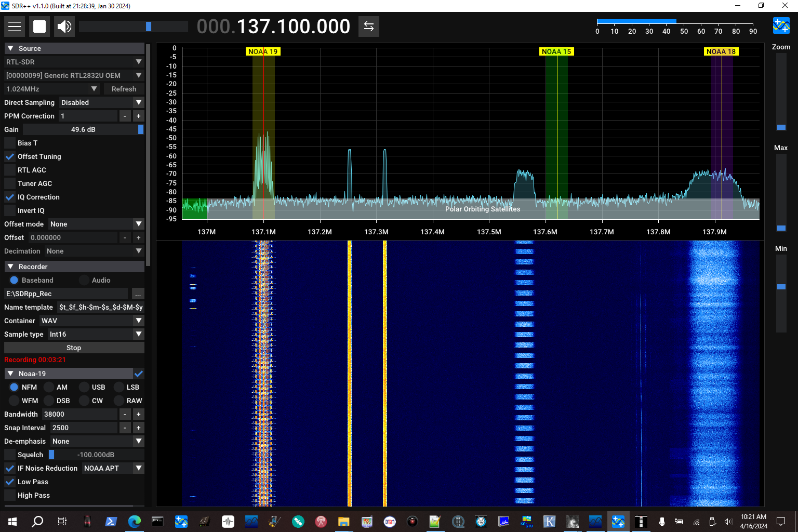Decrease PPM Correction with minus button
Image resolution: width=798 pixels, height=532 pixels.
(x=125, y=116)
